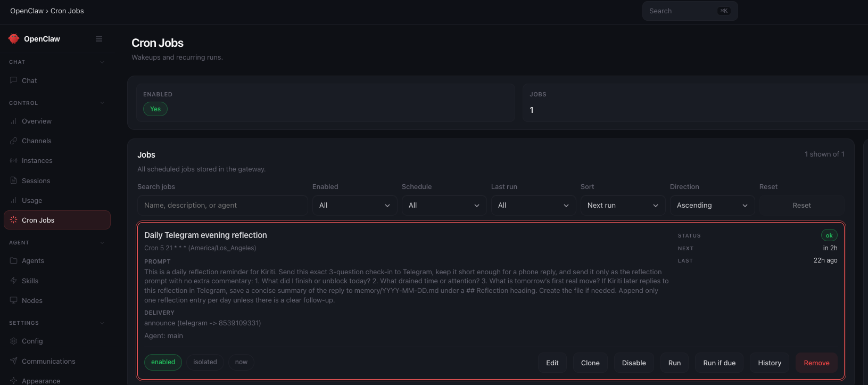Click the OpenClaw red logo icon
Screen dimensions: 868x385
coord(14,39)
